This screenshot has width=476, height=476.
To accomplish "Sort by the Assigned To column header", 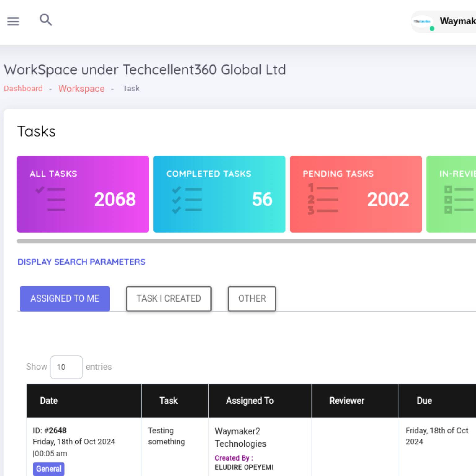I will [x=250, y=401].
